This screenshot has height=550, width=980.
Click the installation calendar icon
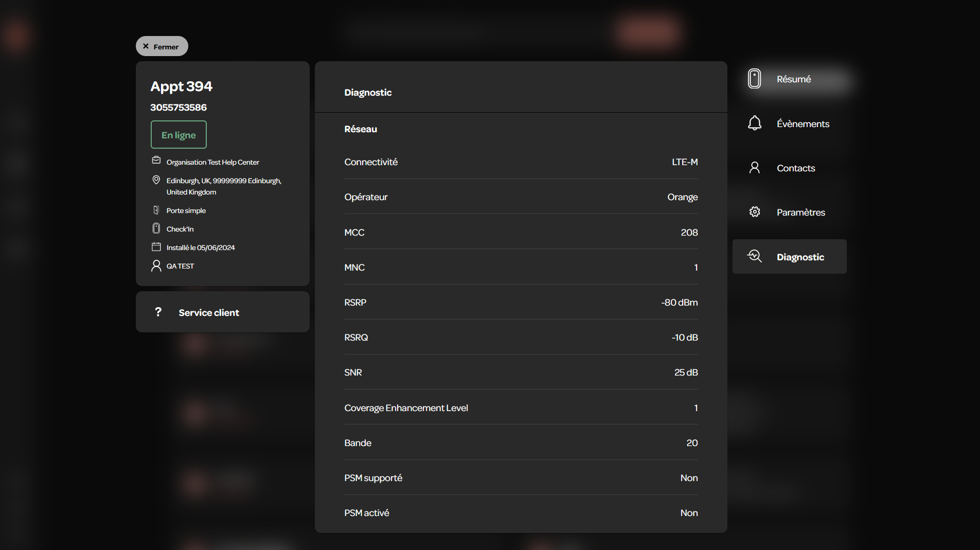point(156,247)
